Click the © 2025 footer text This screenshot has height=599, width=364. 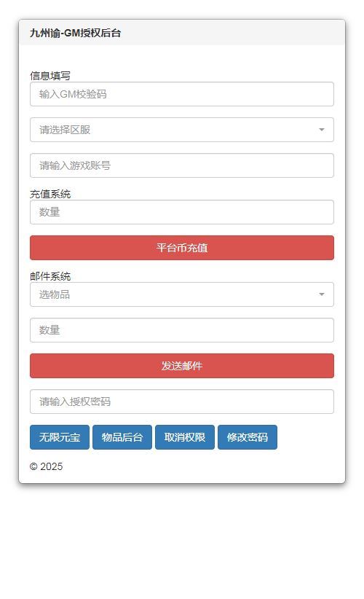(x=46, y=466)
